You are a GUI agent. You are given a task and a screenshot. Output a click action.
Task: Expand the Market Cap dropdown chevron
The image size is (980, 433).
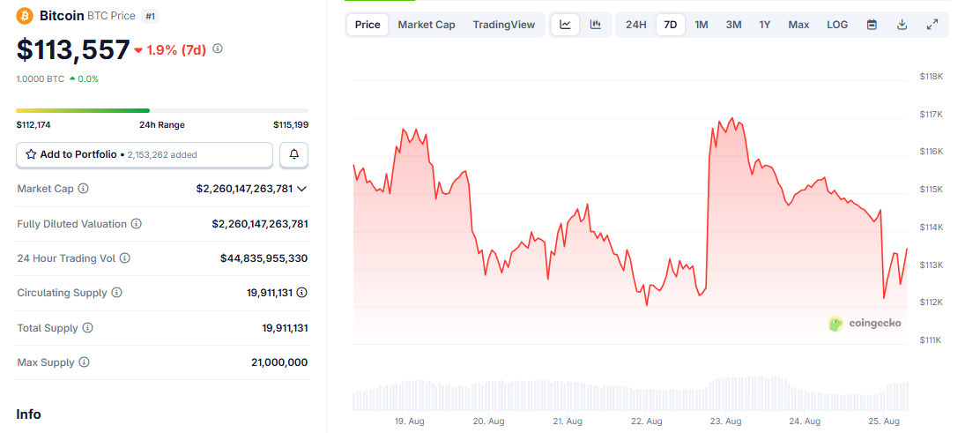(302, 189)
